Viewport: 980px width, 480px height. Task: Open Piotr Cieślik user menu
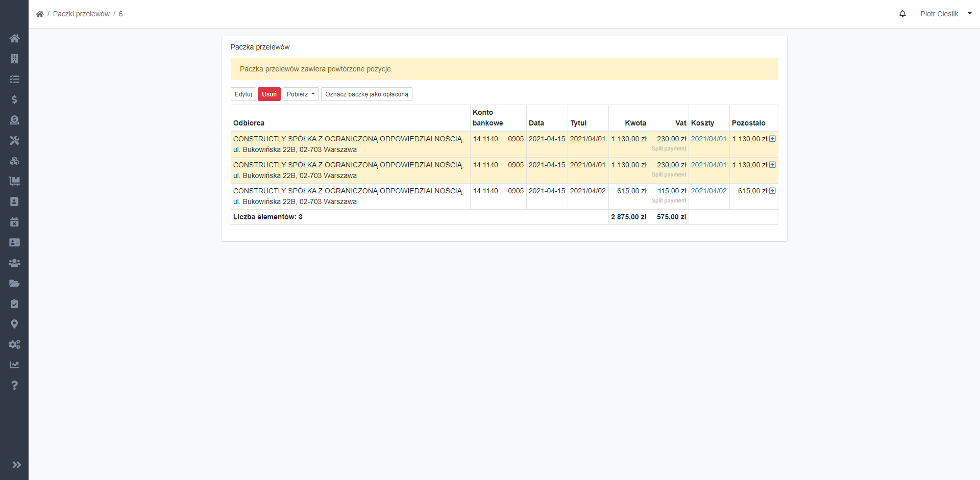[x=946, y=14]
